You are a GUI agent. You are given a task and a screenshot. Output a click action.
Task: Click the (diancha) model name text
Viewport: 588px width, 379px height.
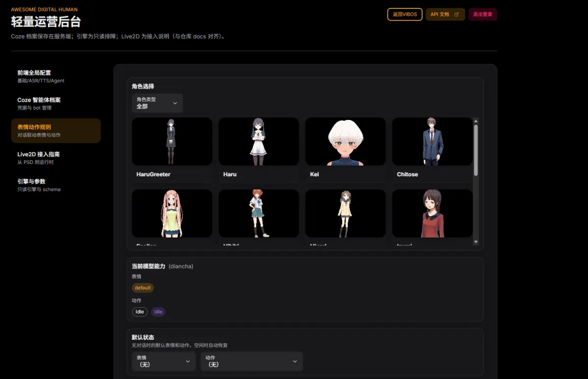point(181,266)
